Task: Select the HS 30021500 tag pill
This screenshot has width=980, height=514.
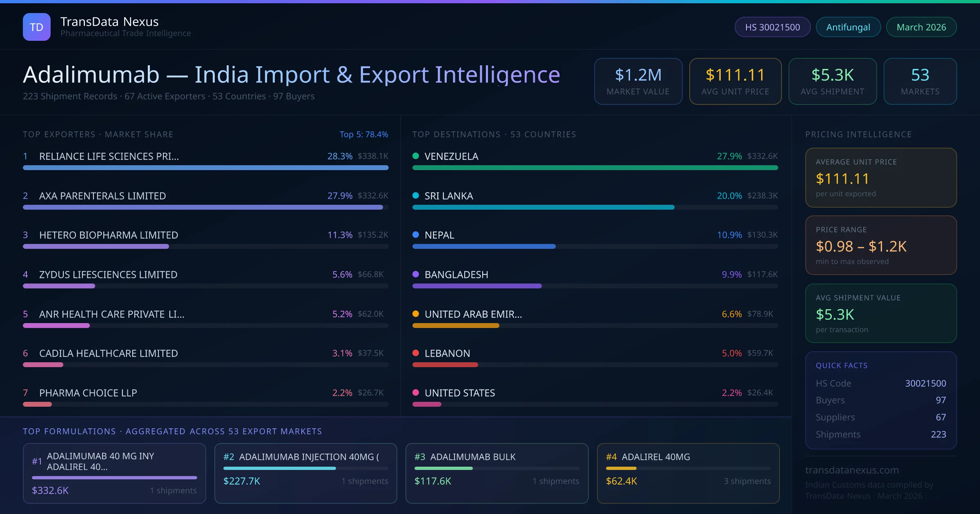Action: click(x=772, y=27)
